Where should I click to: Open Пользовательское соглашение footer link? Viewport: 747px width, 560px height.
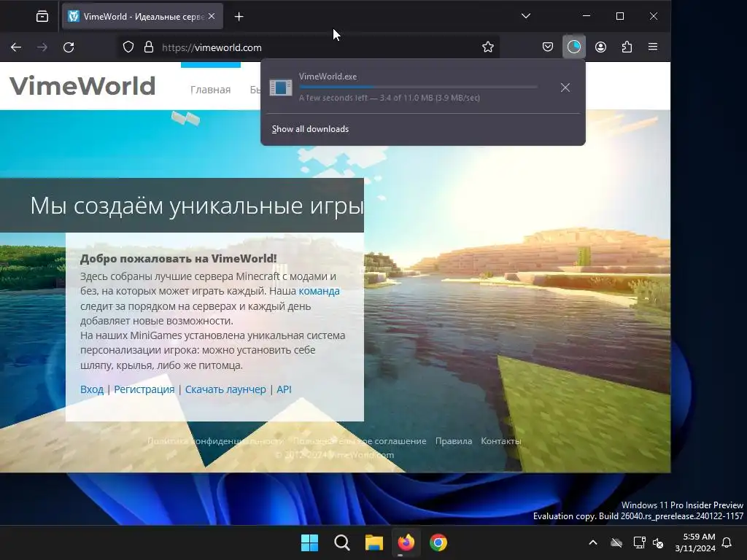(x=359, y=441)
